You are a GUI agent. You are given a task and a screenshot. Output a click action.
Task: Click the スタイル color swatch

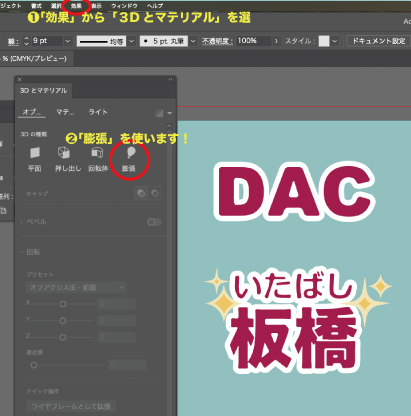324,41
